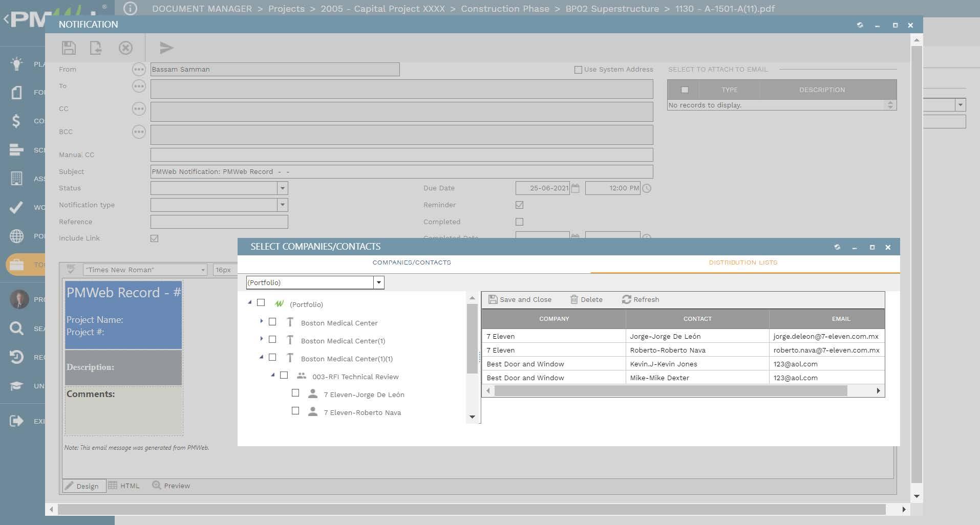
Task: Open the globe Portfolio sidebar icon
Action: (x=16, y=236)
